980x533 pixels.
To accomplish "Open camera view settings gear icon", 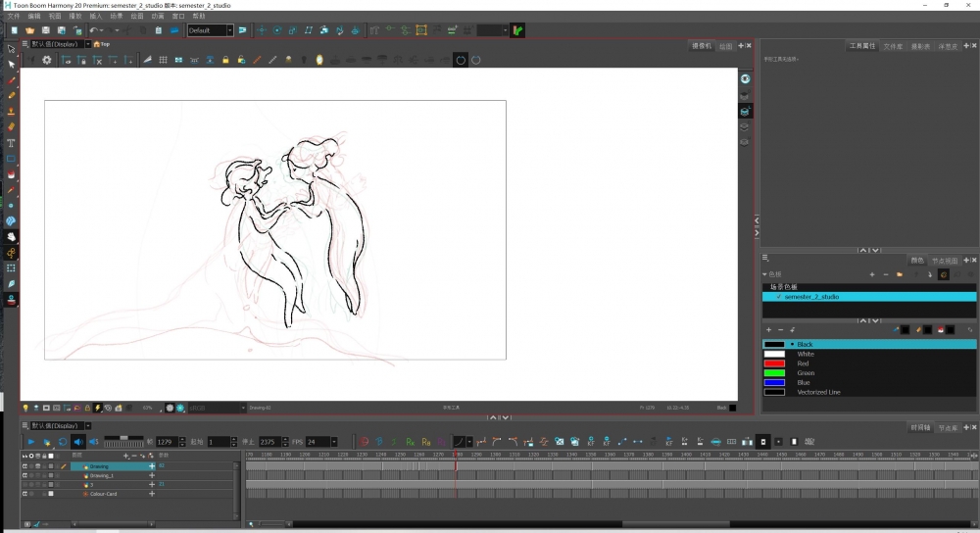I will 47,60.
